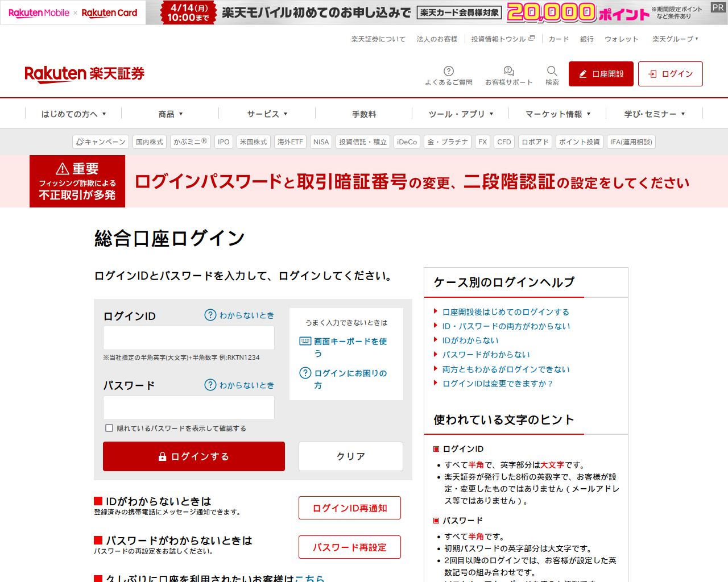Click the Rakuten Card logo in banner
This screenshot has height=582, width=728.
(109, 13)
